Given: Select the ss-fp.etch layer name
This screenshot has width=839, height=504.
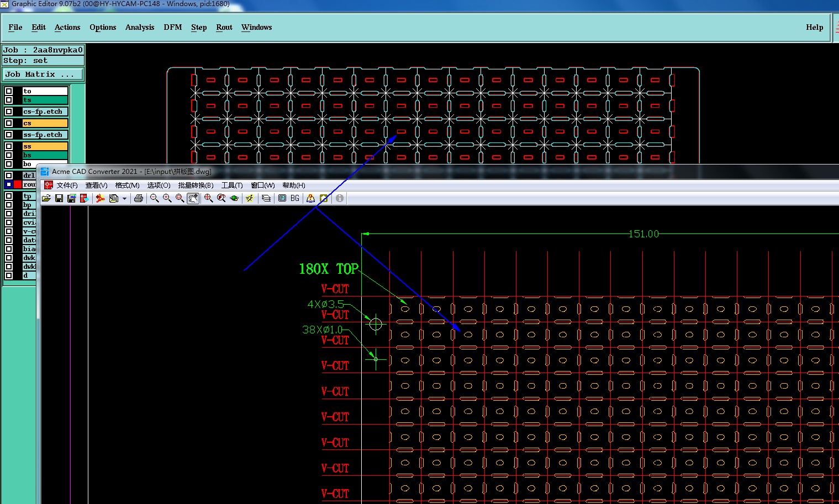Looking at the screenshot, I should pos(45,135).
